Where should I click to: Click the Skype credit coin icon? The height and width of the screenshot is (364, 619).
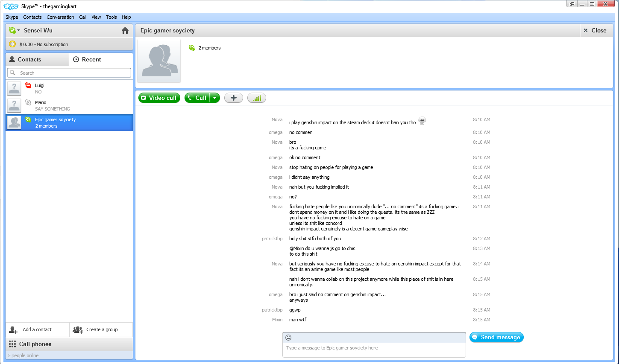click(12, 44)
